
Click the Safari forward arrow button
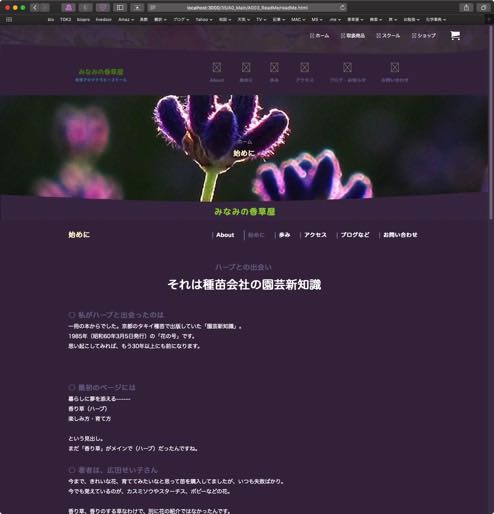coord(45,7)
